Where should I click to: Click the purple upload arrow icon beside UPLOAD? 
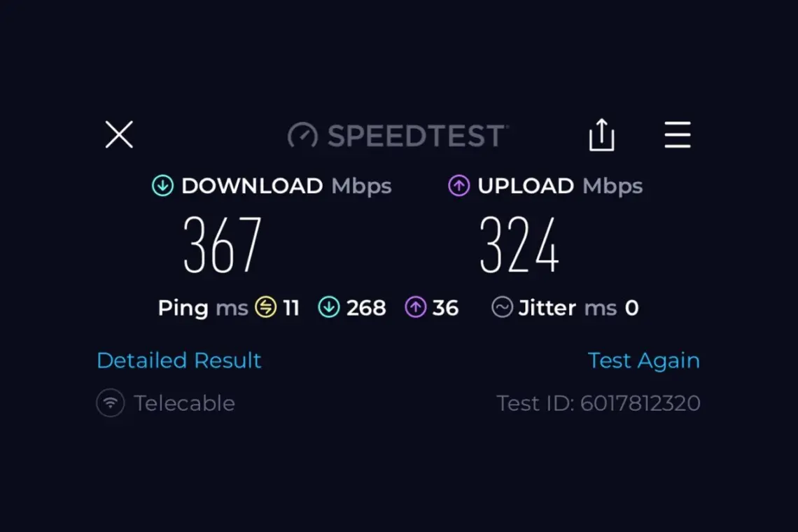(459, 185)
